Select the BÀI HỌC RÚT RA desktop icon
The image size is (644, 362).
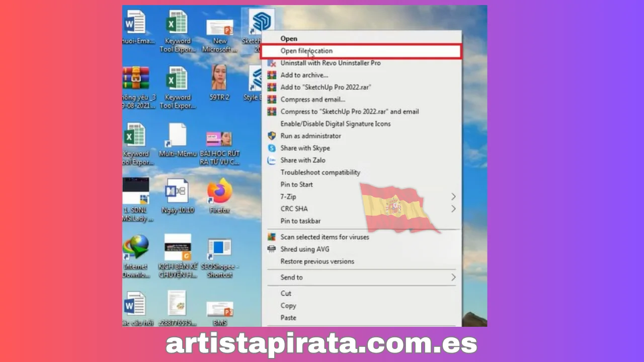click(x=219, y=148)
